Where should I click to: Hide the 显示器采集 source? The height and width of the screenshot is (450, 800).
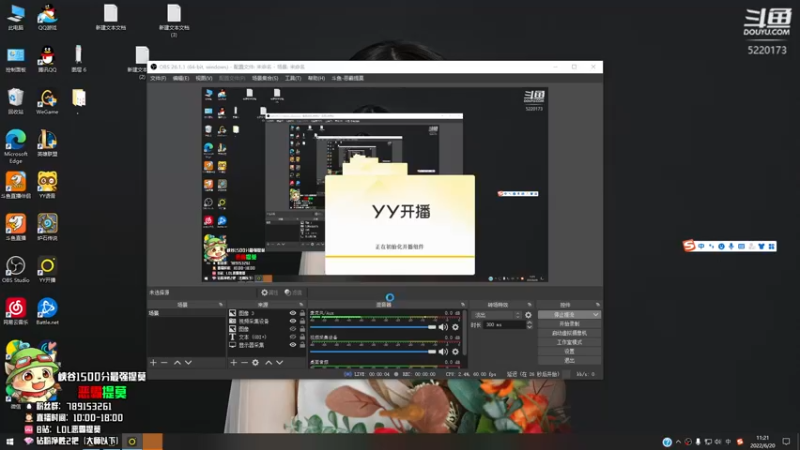click(293, 345)
